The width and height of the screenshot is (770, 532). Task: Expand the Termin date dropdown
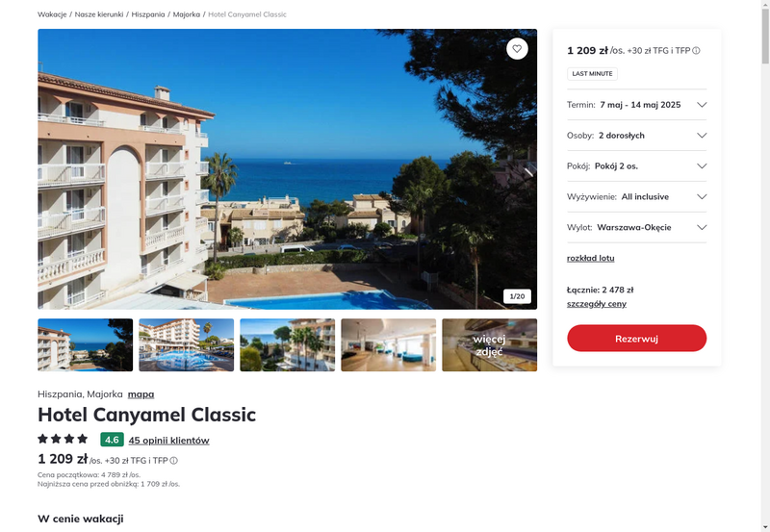pyautogui.click(x=636, y=105)
